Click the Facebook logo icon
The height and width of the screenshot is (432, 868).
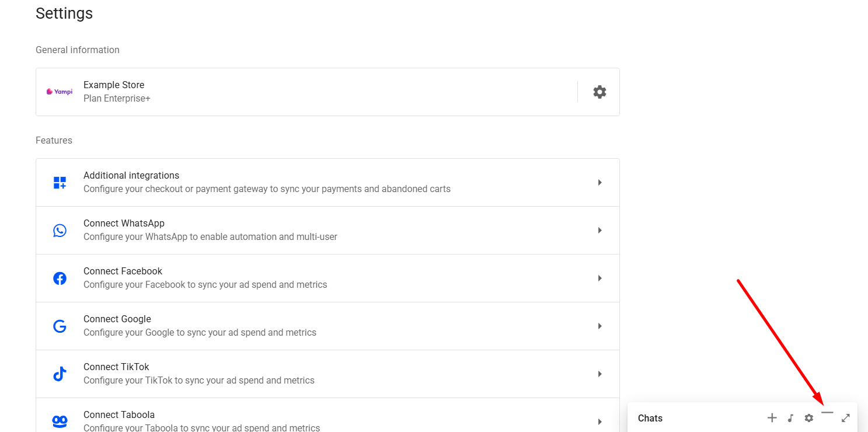click(60, 278)
